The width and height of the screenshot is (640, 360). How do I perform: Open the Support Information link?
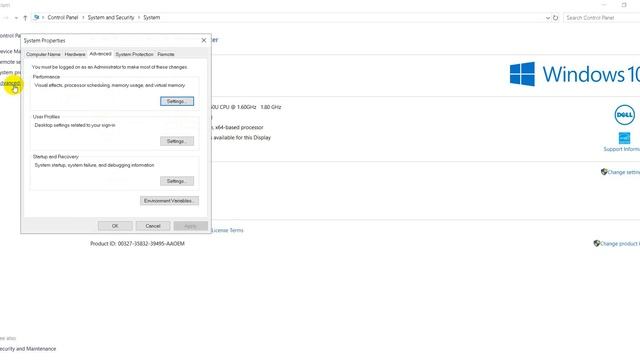coord(622,149)
